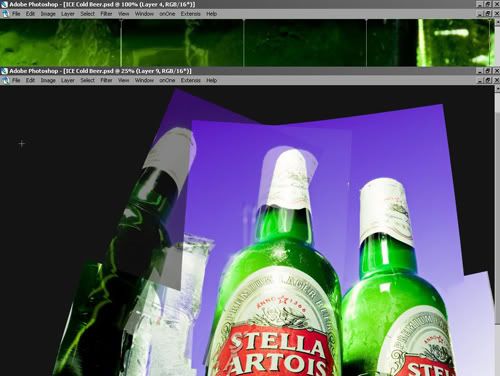Open Window menu in the 100% Layer 4 window
The width and height of the screenshot is (500, 376).
[x=144, y=14]
